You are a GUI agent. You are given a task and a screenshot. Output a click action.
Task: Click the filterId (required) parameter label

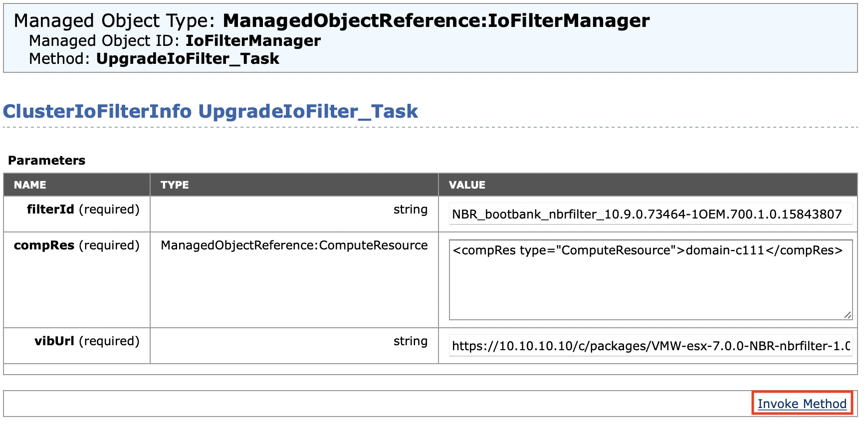click(83, 210)
